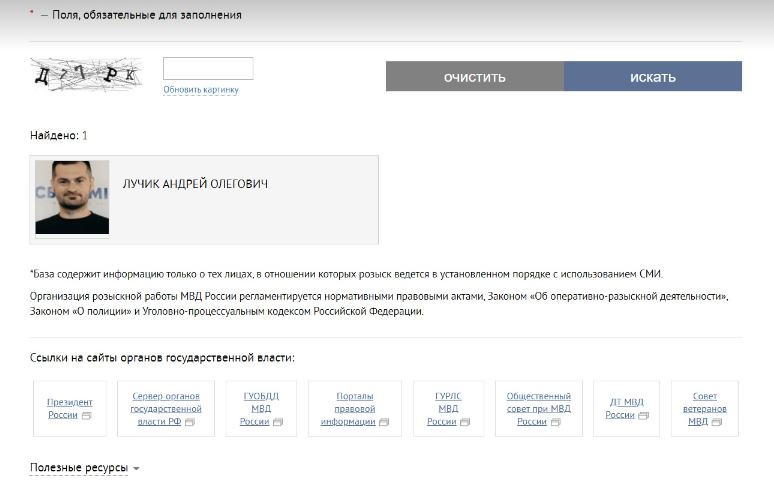The width and height of the screenshot is (774, 500).
Task: Click external-link icon beside ГУРЛС МВД России
Action: tap(465, 422)
